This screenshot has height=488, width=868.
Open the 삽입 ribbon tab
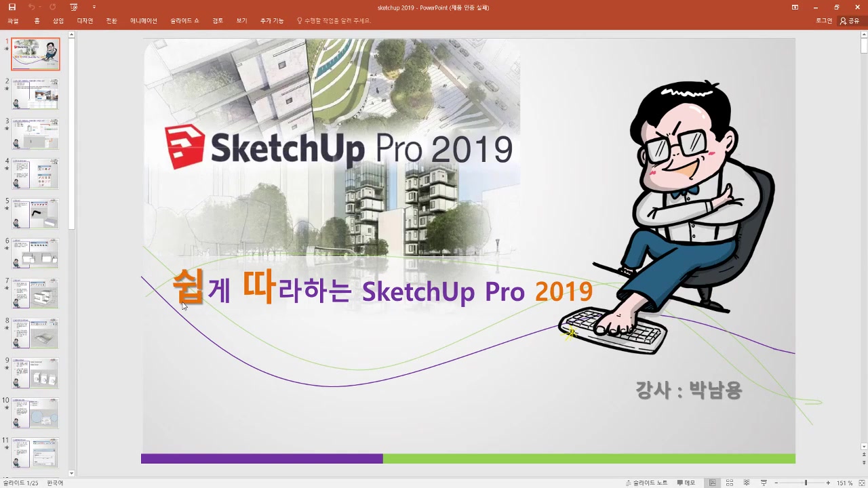58,21
